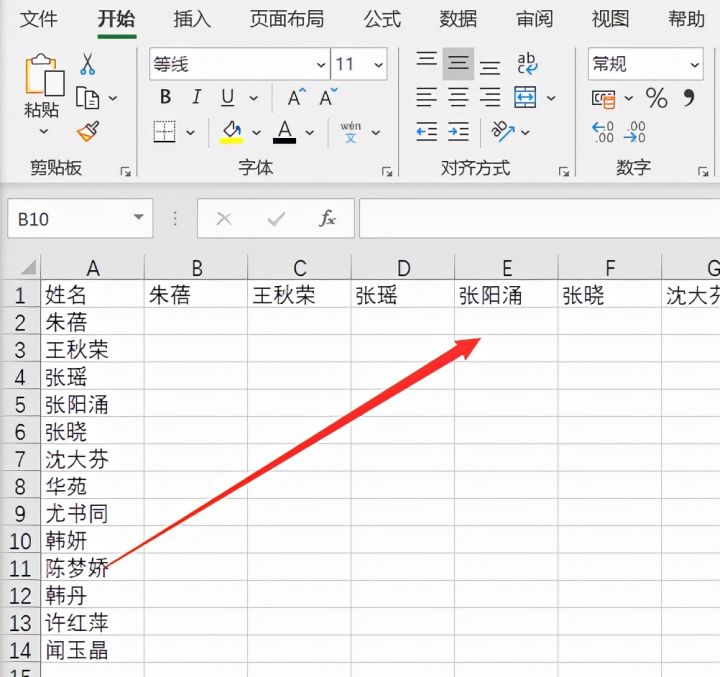The width and height of the screenshot is (720, 677).
Task: Switch to the 数据 tab
Action: click(458, 19)
